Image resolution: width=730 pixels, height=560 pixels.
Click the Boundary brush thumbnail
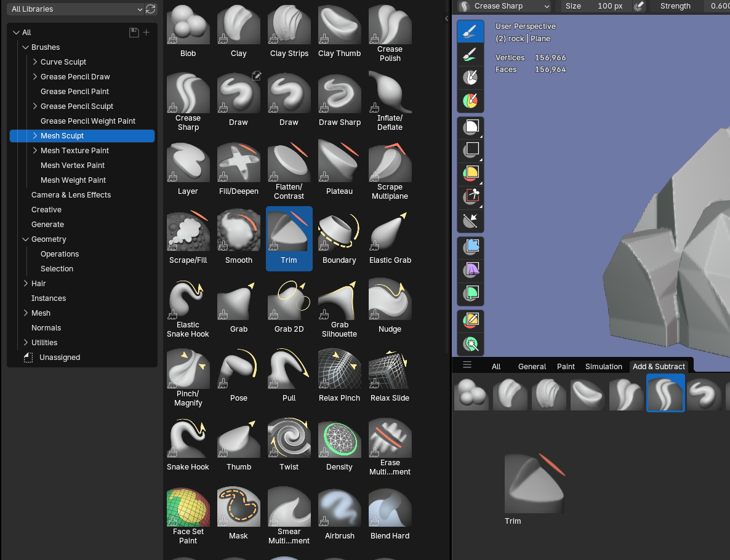coord(339,238)
